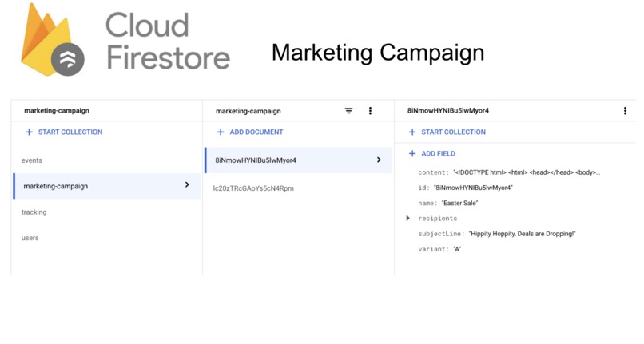This screenshot has height=344, width=644.
Task: Select the events collection
Action: click(32, 160)
